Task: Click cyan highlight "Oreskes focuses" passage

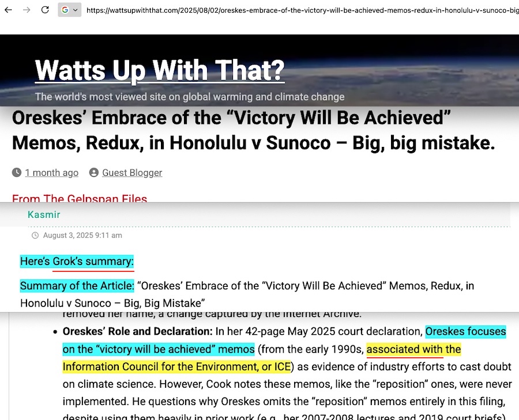Action: (x=465, y=332)
